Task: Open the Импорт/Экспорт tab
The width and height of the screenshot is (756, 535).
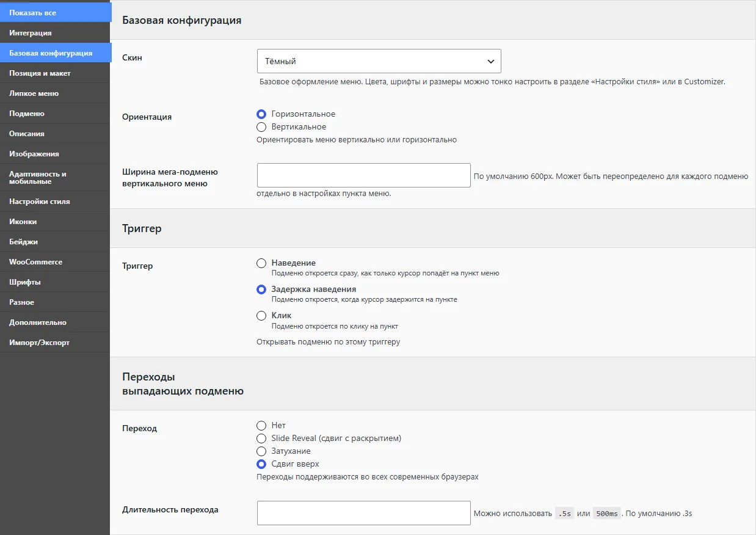Action: tap(55, 343)
